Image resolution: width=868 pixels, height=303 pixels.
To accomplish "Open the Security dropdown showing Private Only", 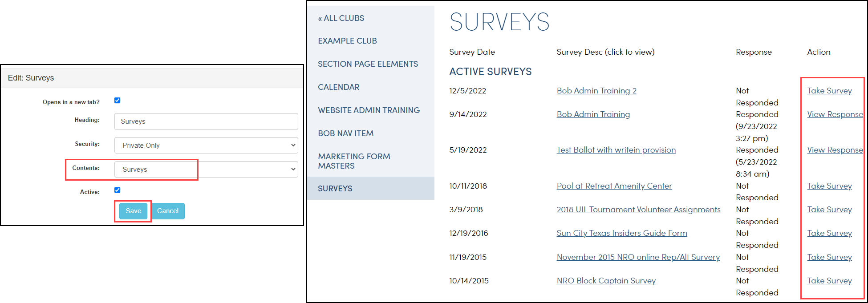I will [206, 145].
